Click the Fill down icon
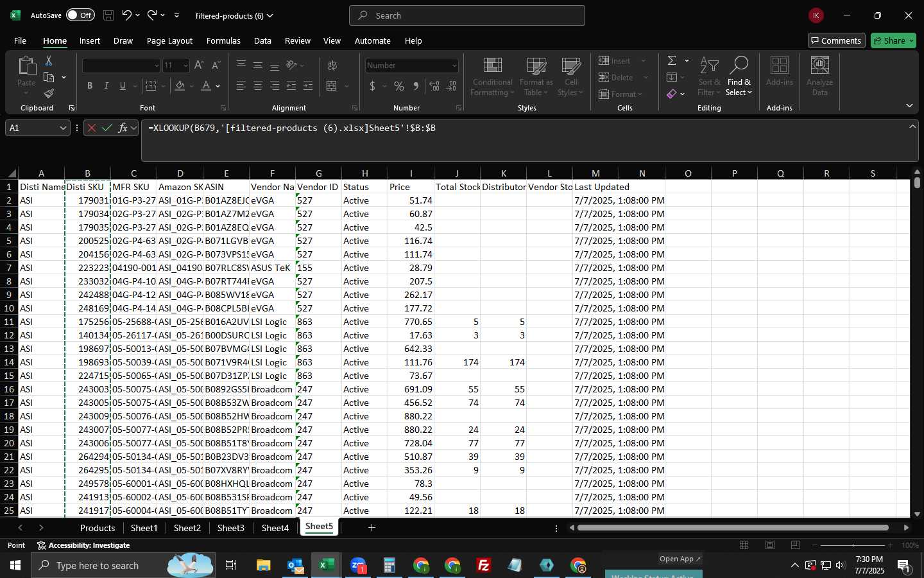Screen dimensions: 924x578 pos(672,77)
